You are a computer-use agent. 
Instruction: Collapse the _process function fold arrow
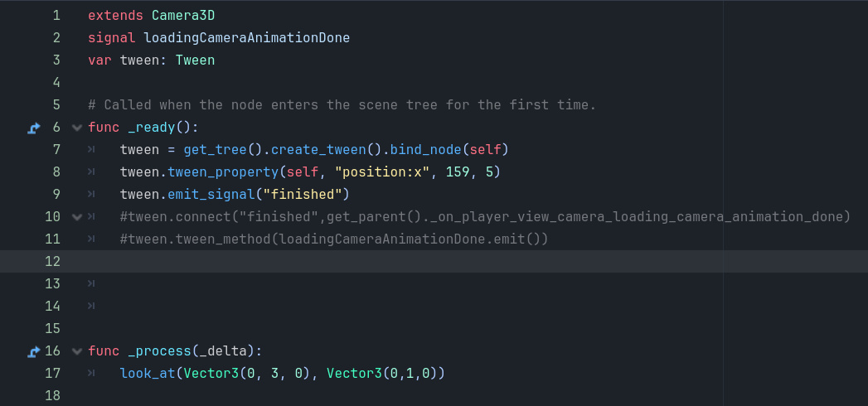point(77,351)
